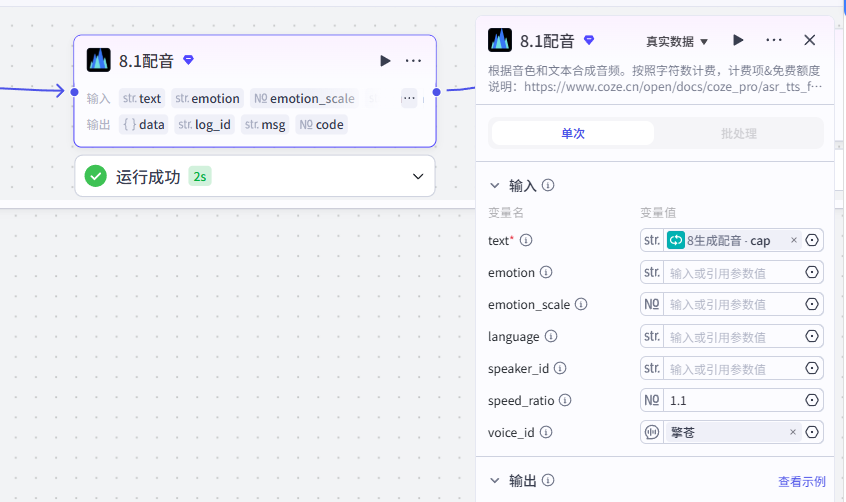Remove the 8生成配音 cap reference from text
Viewport: 846px width, 502px height.
[794, 240]
